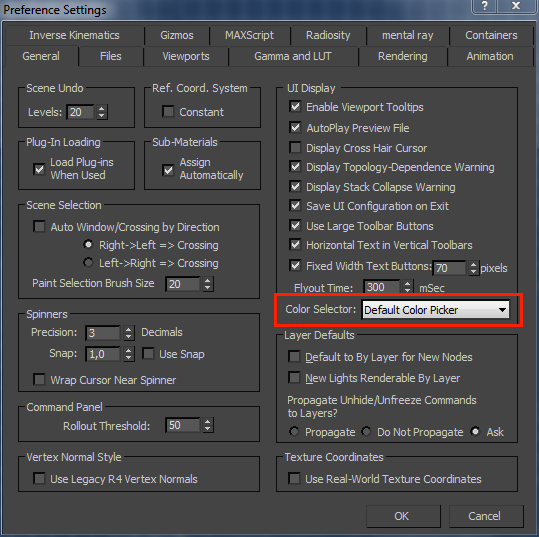Image resolution: width=539 pixels, height=537 pixels.
Task: Click the help question mark button
Action: (x=484, y=6)
